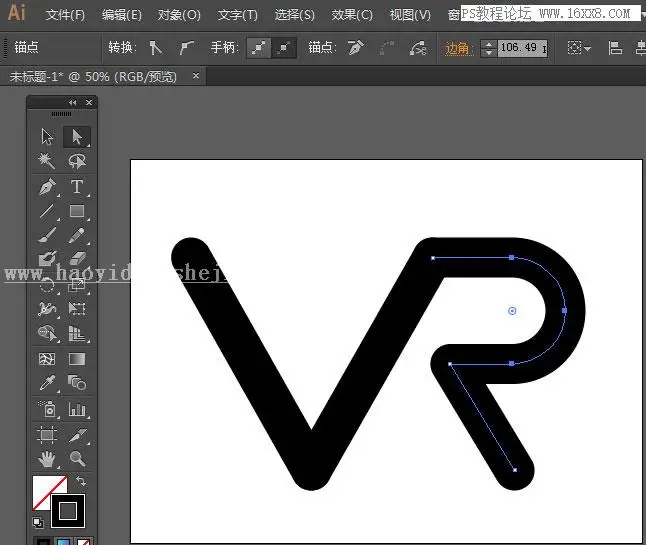Open the 编辑(E) menu
Viewport: 646px width, 545px height.
122,15
